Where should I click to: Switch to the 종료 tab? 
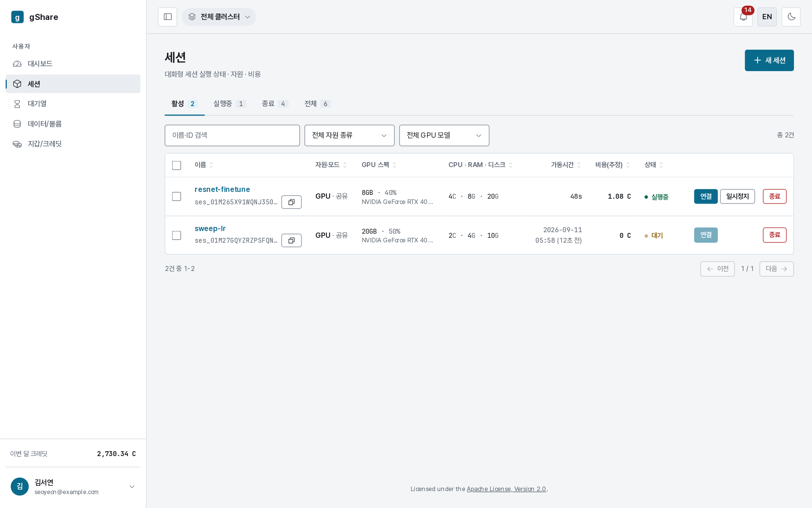(275, 104)
